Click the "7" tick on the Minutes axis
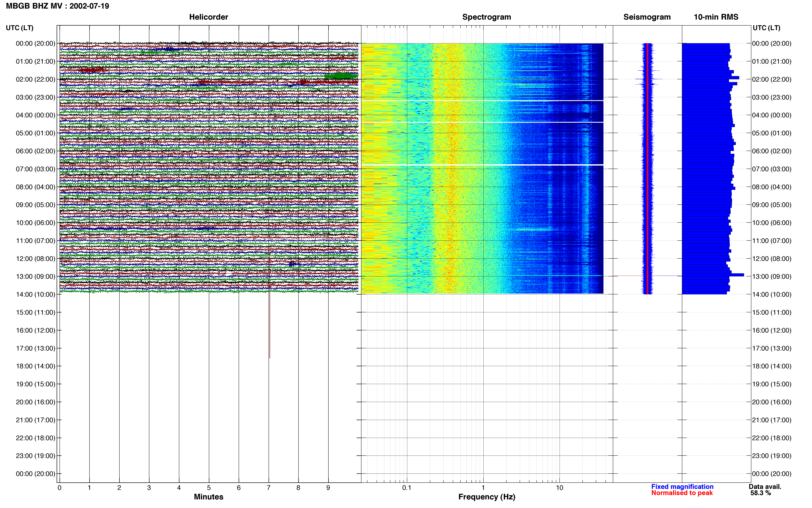The height and width of the screenshot is (508, 812). (269, 487)
